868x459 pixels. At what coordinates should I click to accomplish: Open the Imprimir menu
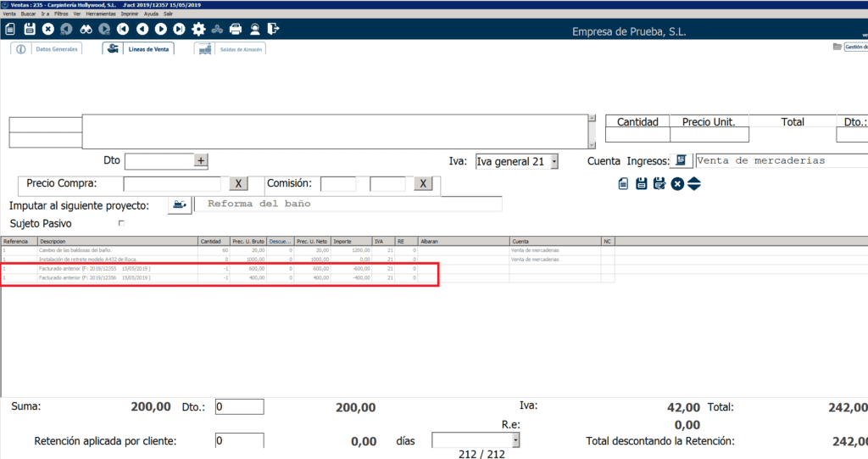click(x=129, y=14)
